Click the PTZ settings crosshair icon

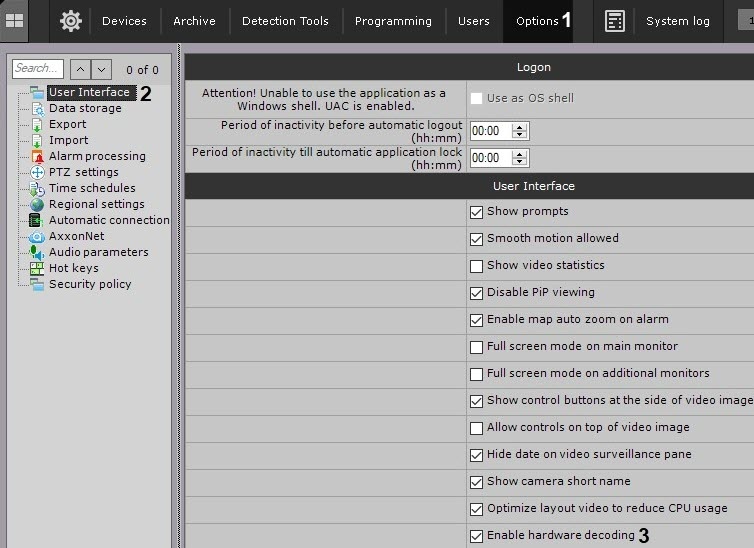click(x=37, y=172)
